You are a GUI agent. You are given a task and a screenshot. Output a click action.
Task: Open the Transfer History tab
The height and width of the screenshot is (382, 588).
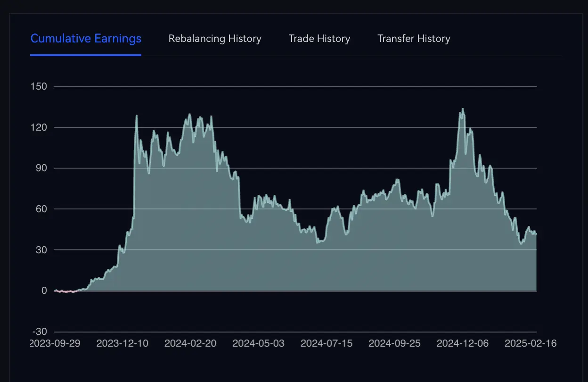pyautogui.click(x=414, y=39)
